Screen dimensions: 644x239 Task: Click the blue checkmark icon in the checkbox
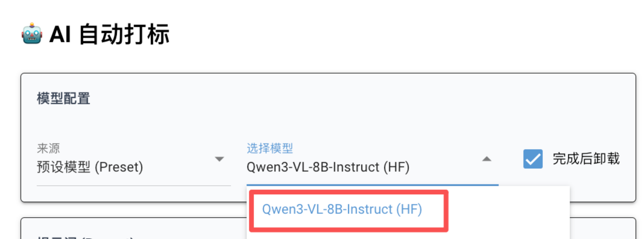(533, 159)
